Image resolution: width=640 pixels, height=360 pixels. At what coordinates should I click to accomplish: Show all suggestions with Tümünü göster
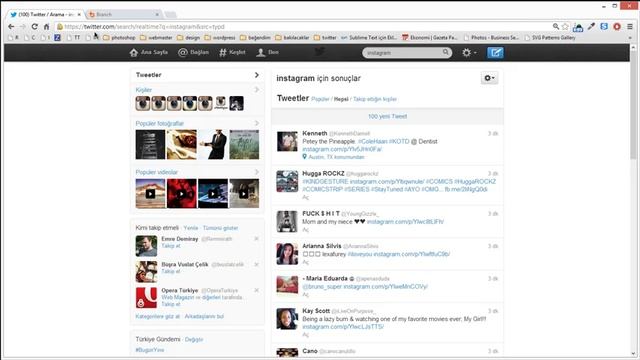[x=220, y=228]
